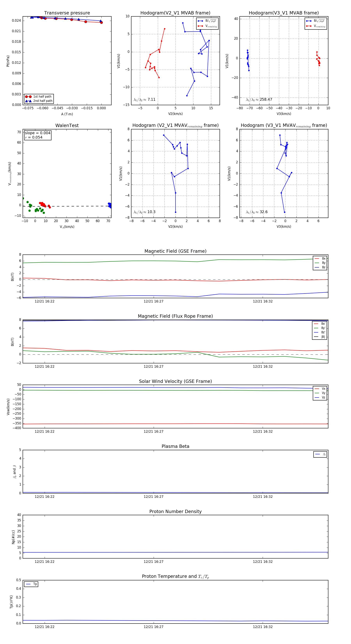Click the 'Plasma Beta' title
The image size is (351, 644).
(175, 447)
